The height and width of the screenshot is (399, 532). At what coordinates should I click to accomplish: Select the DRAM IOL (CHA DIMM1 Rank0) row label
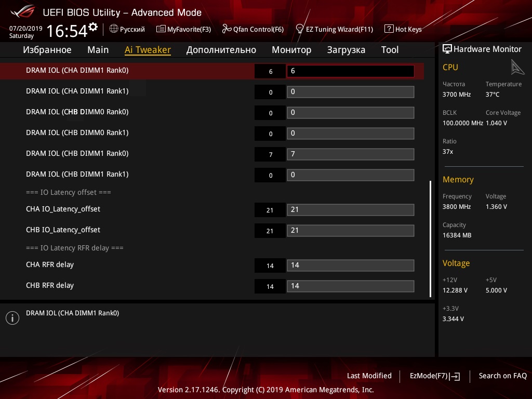coord(77,71)
